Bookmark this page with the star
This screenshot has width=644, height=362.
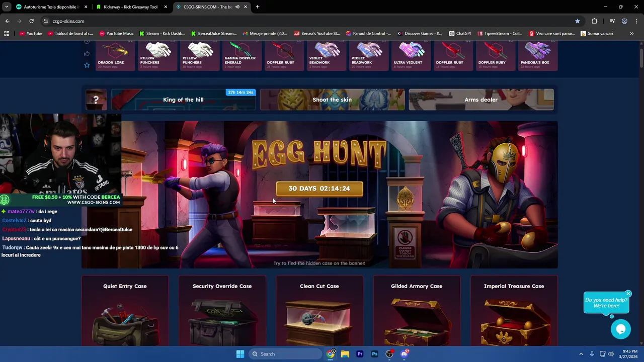[577, 21]
